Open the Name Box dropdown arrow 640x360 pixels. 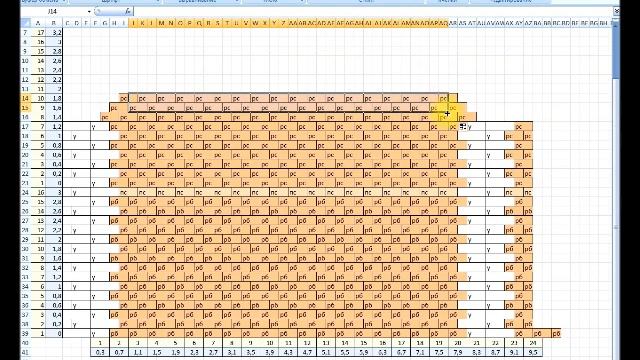89,11
